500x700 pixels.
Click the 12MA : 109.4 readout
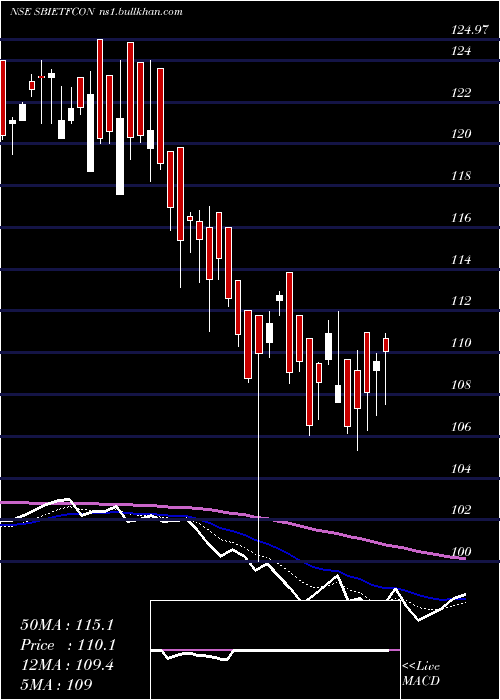tap(67, 666)
